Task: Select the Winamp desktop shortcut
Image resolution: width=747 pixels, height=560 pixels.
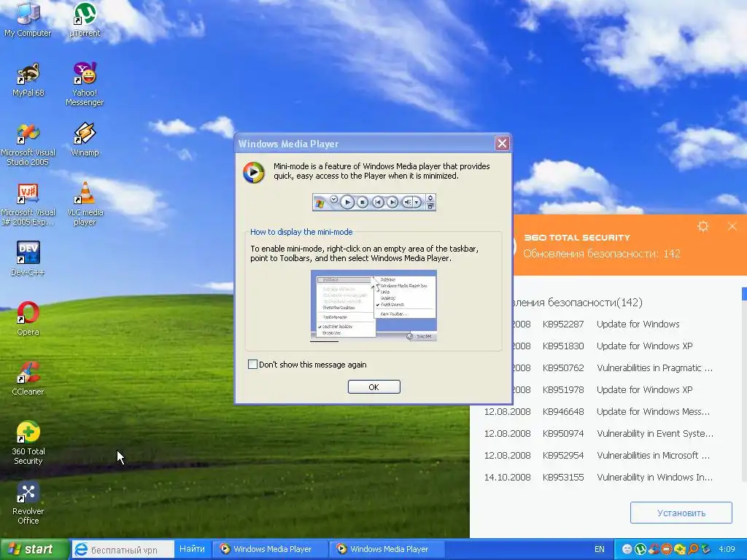Action: 85,139
